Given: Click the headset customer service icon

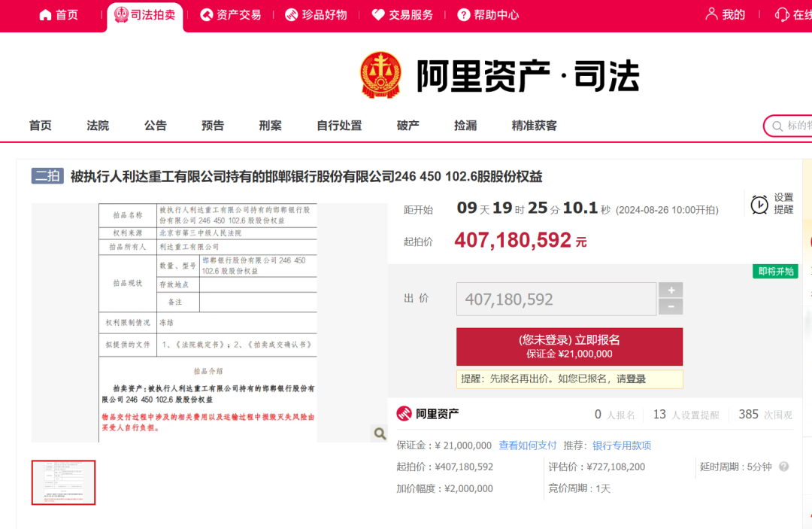Looking at the screenshot, I should (x=781, y=14).
